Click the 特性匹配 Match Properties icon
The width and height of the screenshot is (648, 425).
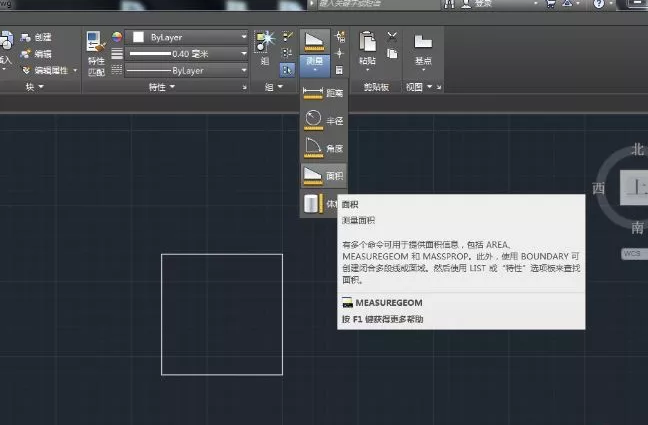[96, 42]
